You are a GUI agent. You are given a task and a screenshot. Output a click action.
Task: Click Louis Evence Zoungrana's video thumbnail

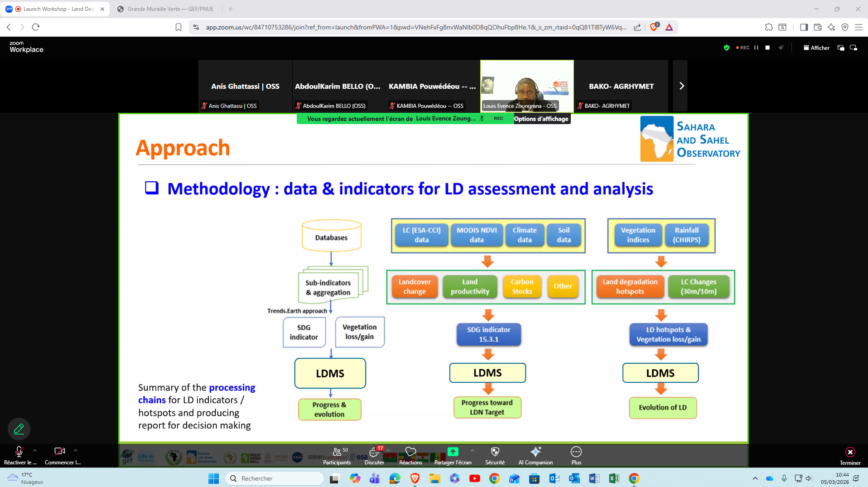pyautogui.click(x=527, y=85)
